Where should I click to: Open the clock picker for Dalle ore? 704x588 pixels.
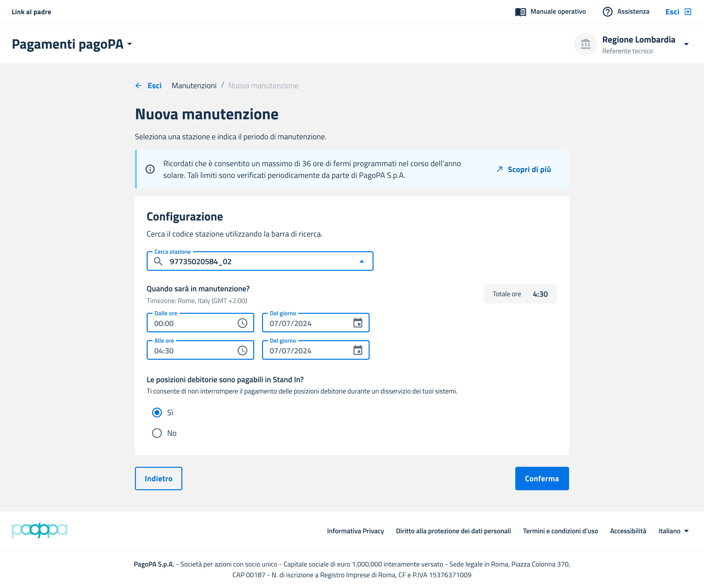click(242, 323)
